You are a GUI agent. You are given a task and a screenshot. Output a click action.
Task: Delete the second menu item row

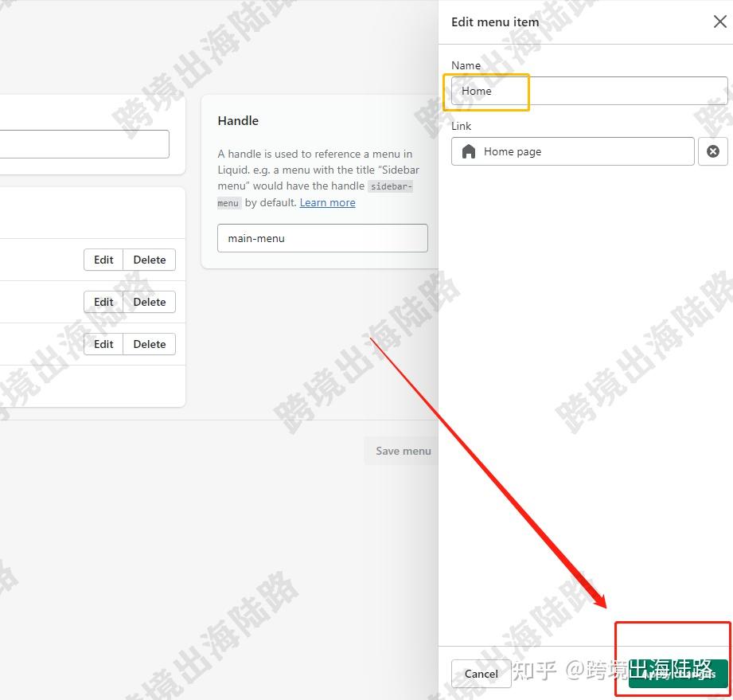[150, 302]
